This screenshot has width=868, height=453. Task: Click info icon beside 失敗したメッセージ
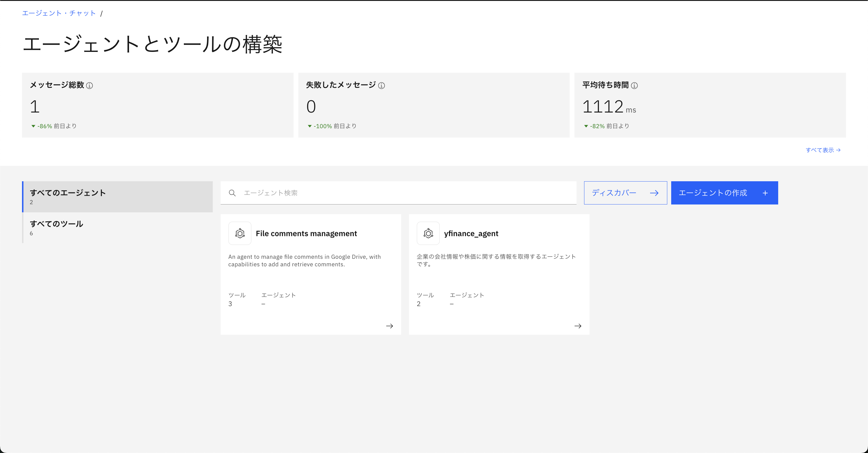click(382, 86)
